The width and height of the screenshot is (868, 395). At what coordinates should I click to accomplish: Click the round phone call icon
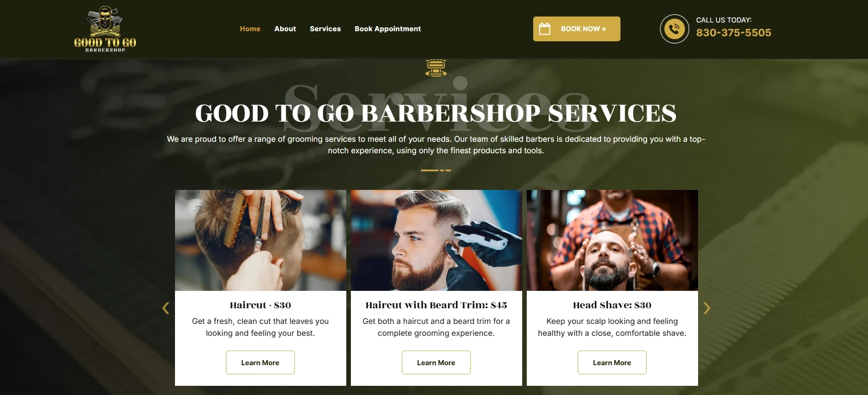[x=674, y=29]
